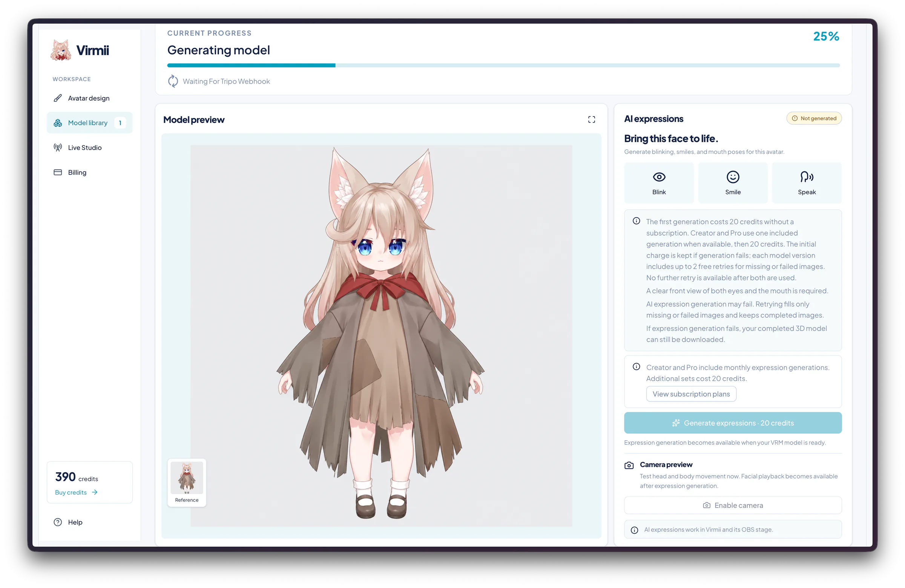Image resolution: width=905 pixels, height=588 pixels.
Task: Click the Generating model progress bar
Action: tap(503, 65)
